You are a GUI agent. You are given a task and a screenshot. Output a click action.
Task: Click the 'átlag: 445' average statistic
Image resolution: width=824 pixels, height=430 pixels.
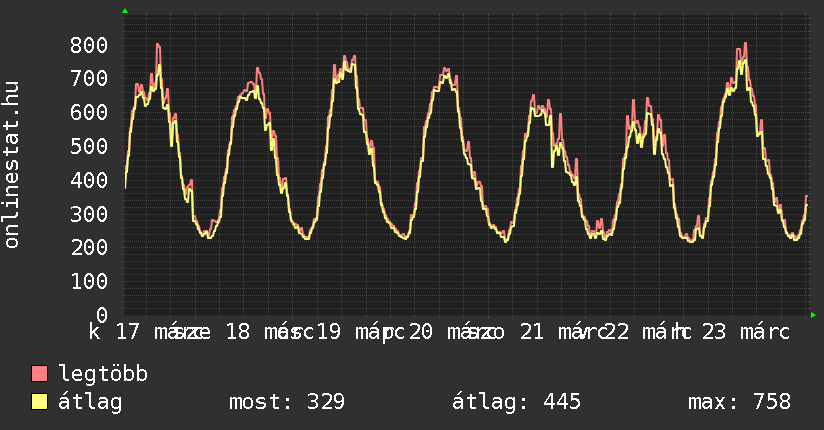click(x=516, y=402)
